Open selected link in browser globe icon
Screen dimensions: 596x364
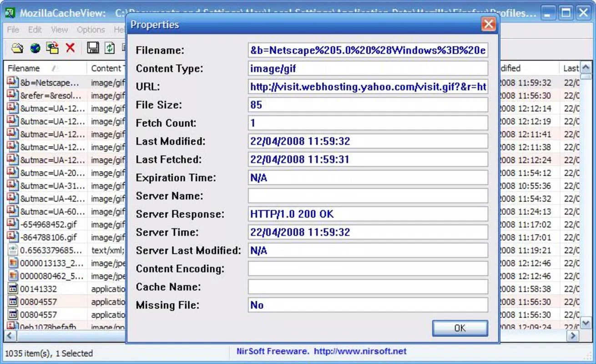[x=35, y=48]
